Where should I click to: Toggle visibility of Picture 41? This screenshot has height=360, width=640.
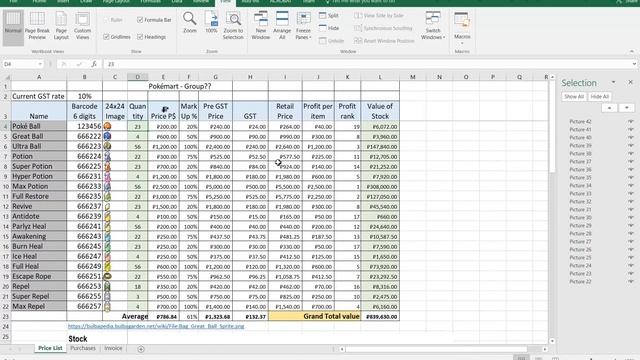[x=631, y=129]
